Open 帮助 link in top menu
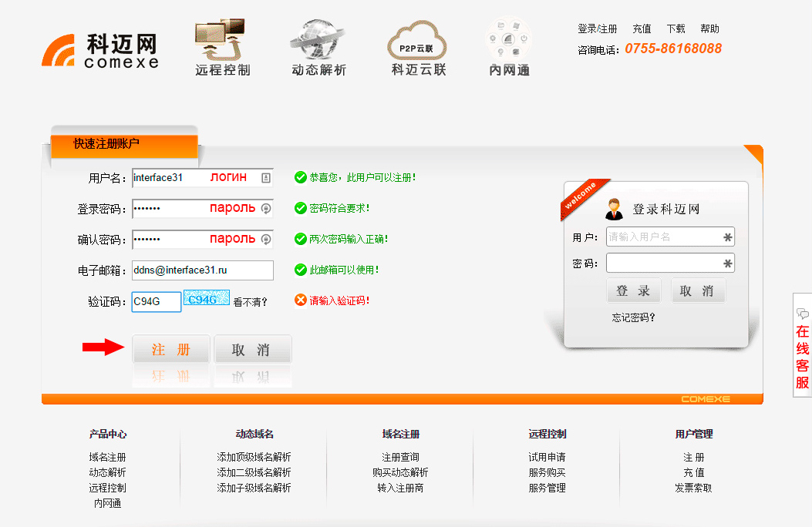Viewport: 812px width, 527px height. (709, 29)
